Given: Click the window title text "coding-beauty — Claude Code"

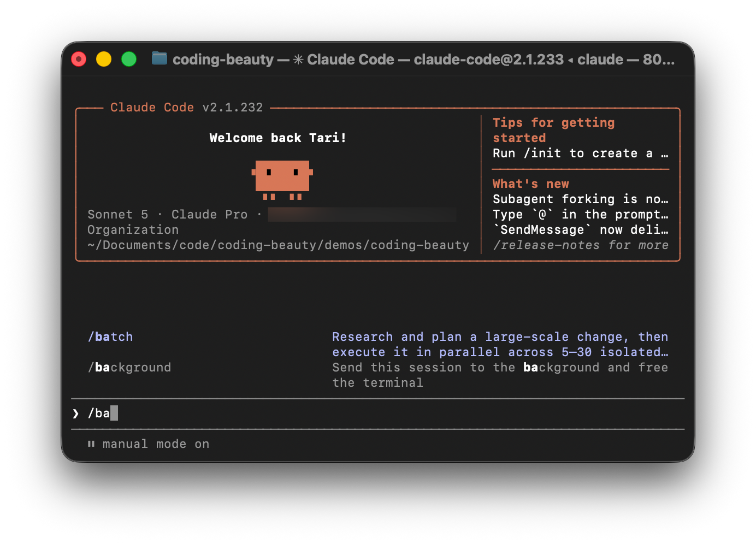Looking at the screenshot, I should pyautogui.click(x=283, y=59).
